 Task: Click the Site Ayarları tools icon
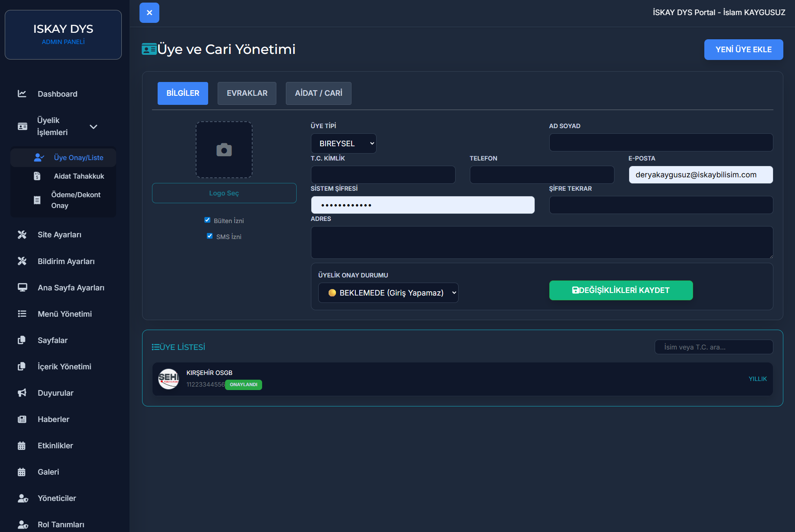[x=22, y=234]
